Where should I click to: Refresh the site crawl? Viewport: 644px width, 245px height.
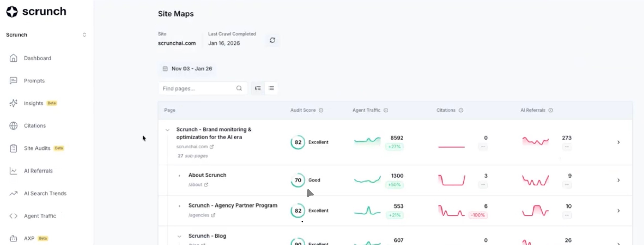pyautogui.click(x=272, y=40)
